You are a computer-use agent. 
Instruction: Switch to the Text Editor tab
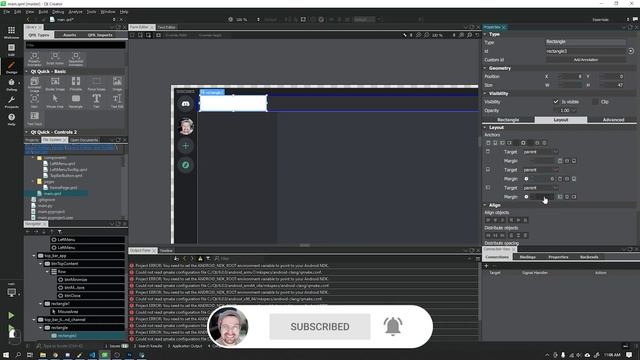(167, 27)
